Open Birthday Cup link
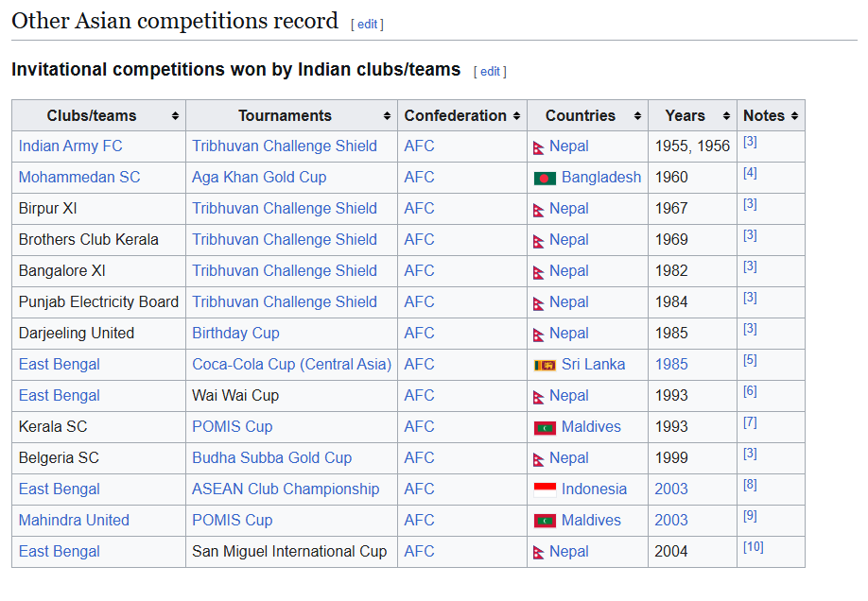868x601 pixels. click(x=235, y=334)
